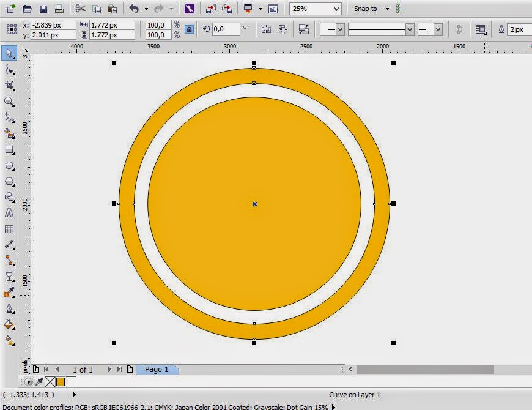Print the document
Screen dimensions: 532x410
pos(59,9)
